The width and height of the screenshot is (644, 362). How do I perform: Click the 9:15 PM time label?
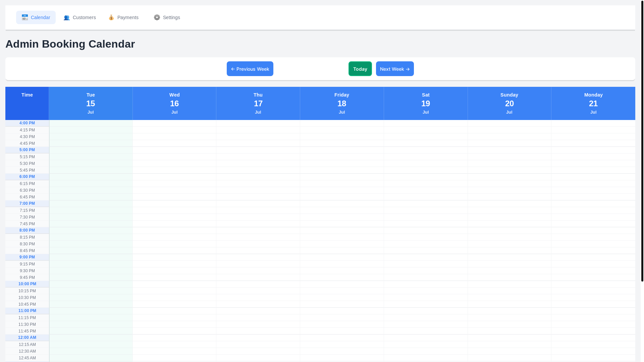27,264
